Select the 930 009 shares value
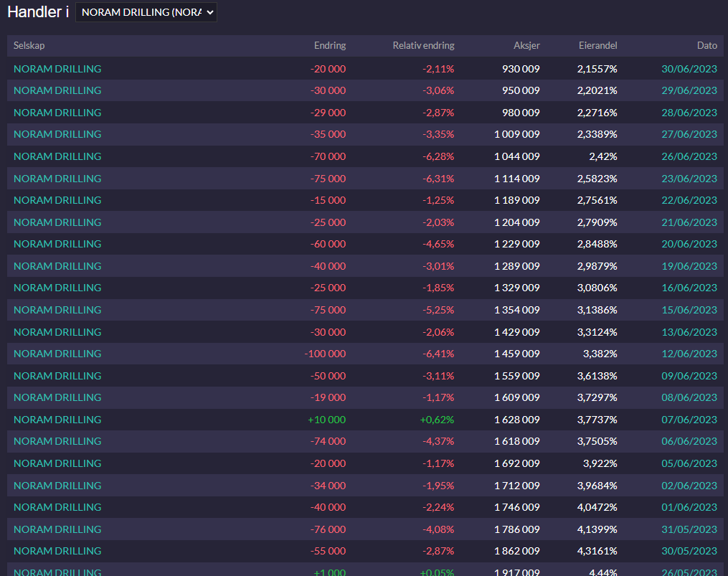 coord(521,69)
